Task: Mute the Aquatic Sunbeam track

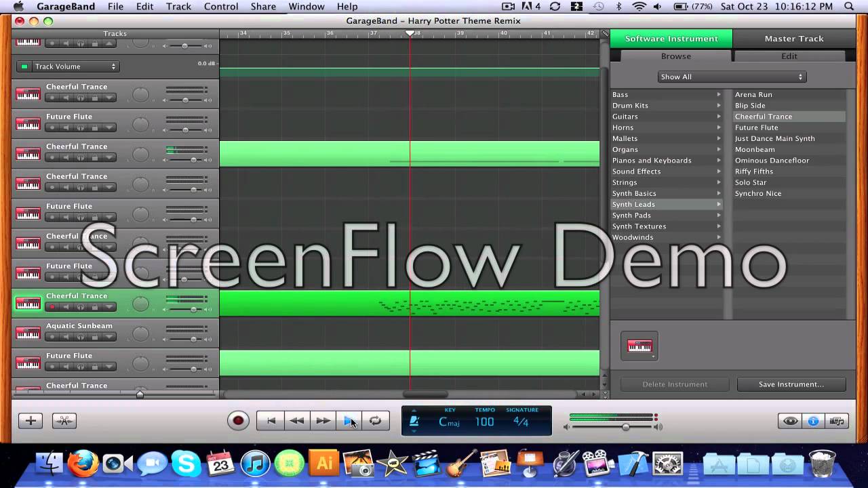Action: [x=66, y=337]
